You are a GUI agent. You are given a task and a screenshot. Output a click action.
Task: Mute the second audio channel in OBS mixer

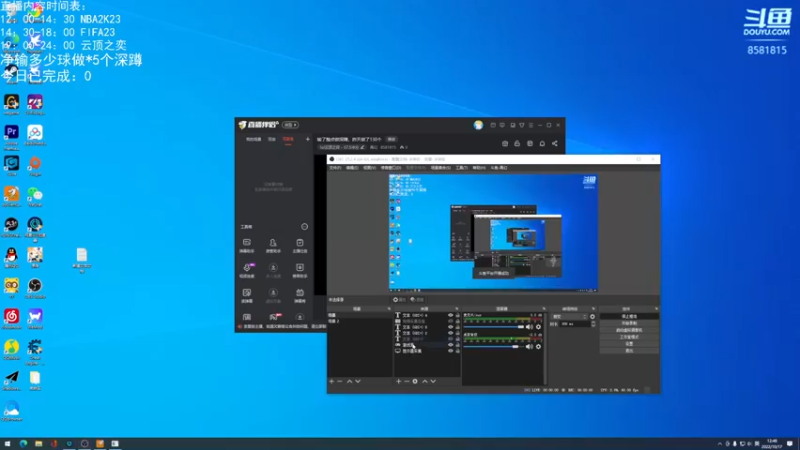(x=529, y=346)
